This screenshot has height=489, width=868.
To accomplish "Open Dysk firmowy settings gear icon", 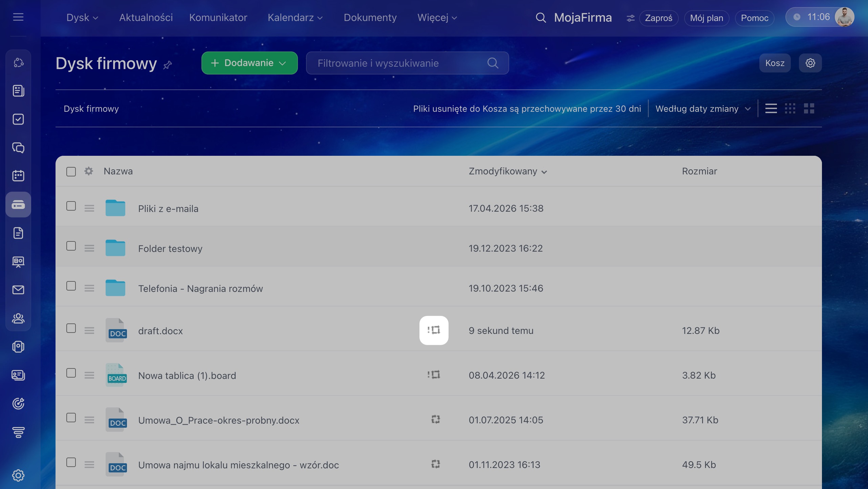I will 810,63.
